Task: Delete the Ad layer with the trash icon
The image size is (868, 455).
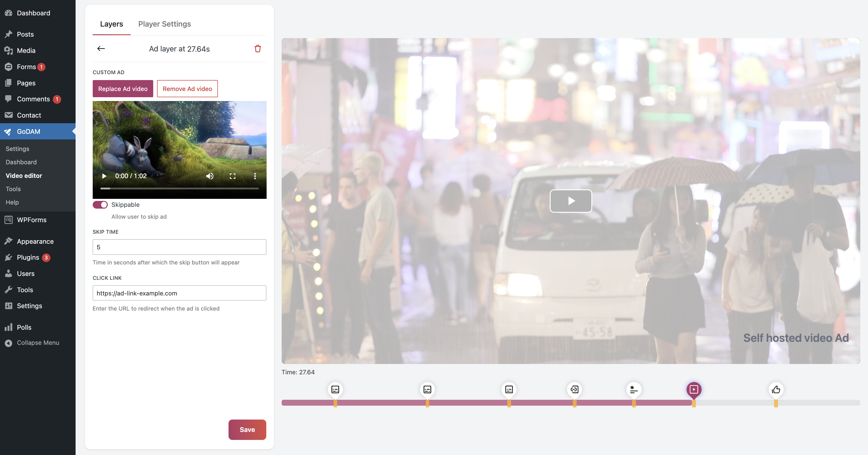Action: [x=258, y=48]
